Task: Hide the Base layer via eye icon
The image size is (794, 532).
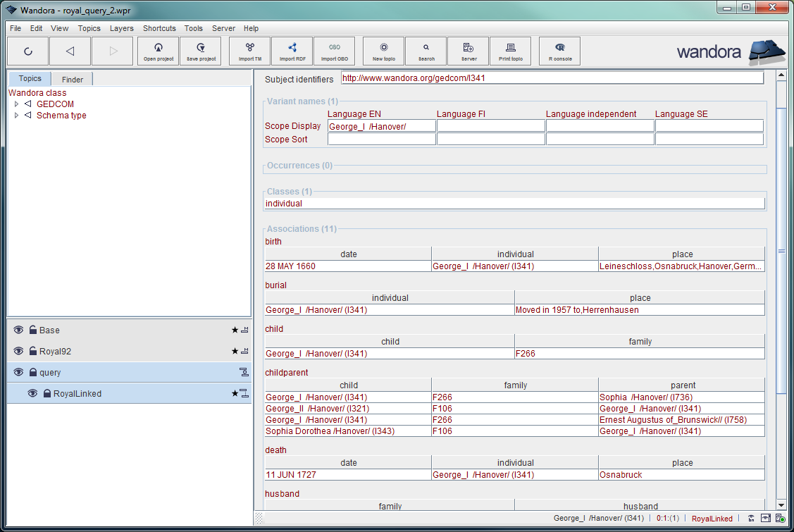Action: (18, 330)
